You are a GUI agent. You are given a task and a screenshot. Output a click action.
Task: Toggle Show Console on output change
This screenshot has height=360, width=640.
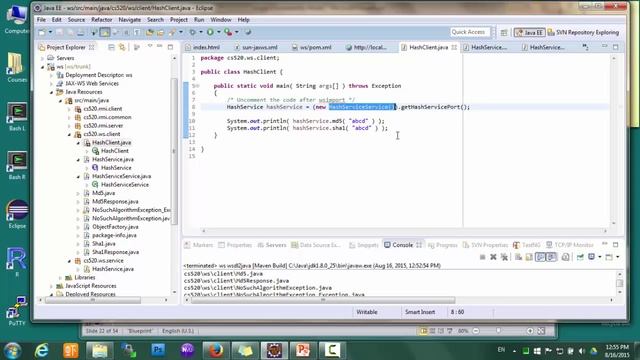[x=551, y=257]
